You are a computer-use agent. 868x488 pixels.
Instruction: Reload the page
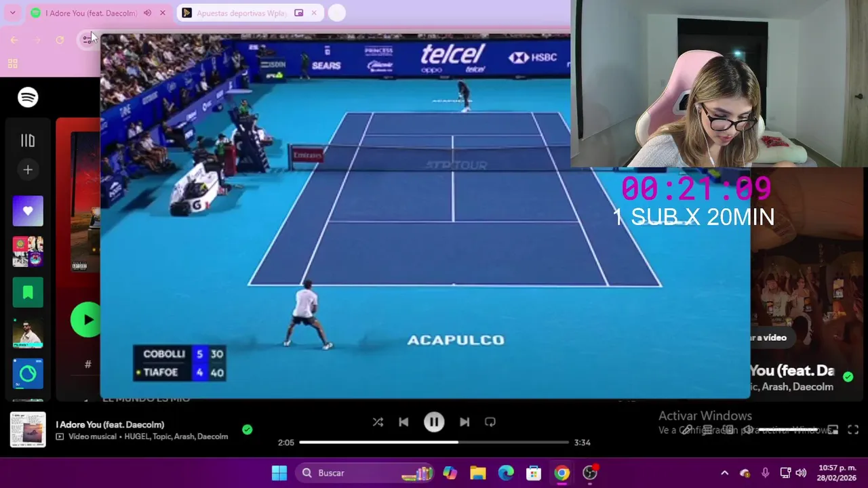coord(60,40)
